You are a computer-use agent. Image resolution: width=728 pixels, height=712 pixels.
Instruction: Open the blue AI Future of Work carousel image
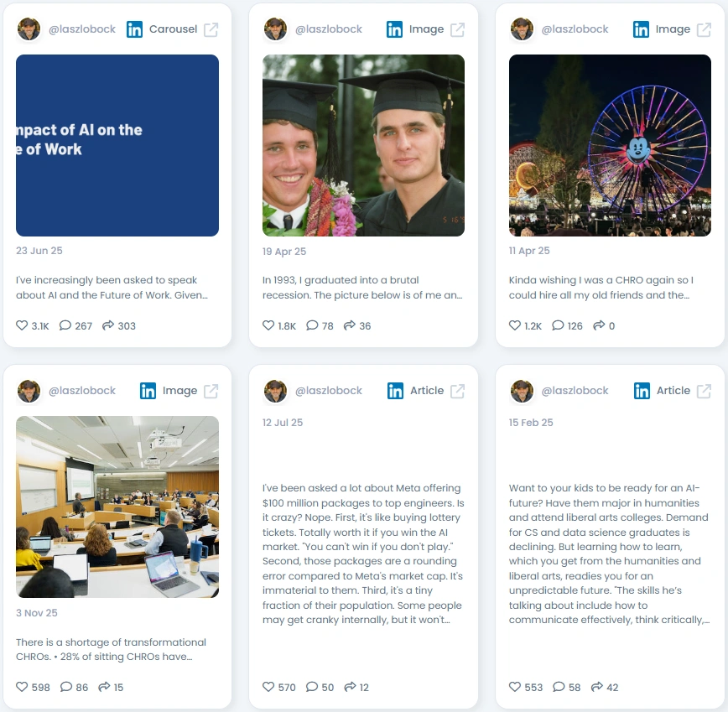117,145
